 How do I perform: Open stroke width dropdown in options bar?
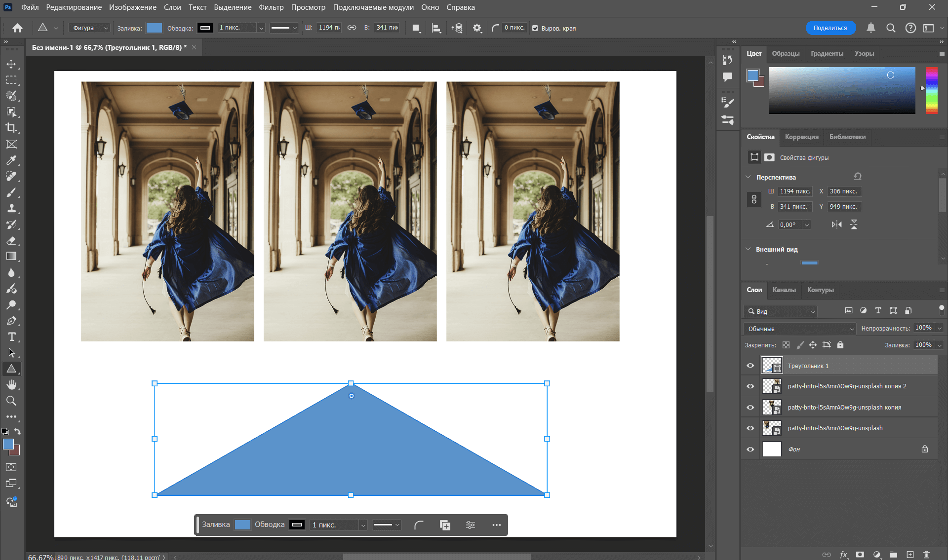pyautogui.click(x=261, y=28)
